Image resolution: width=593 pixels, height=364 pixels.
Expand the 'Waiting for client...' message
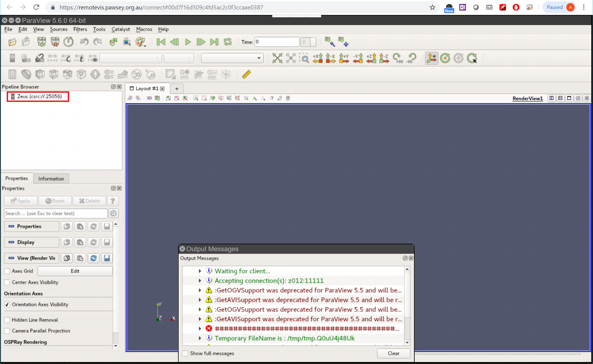(200, 271)
